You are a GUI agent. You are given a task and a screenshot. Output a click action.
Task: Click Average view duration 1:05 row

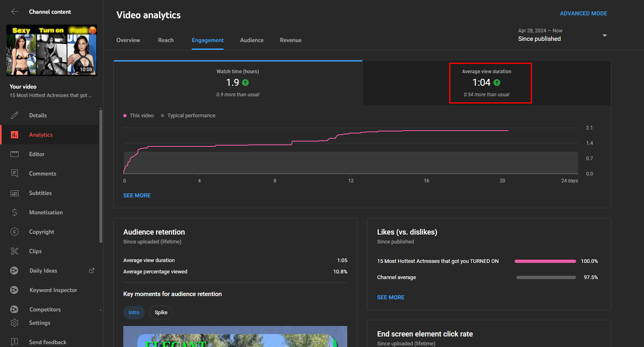pyautogui.click(x=235, y=260)
